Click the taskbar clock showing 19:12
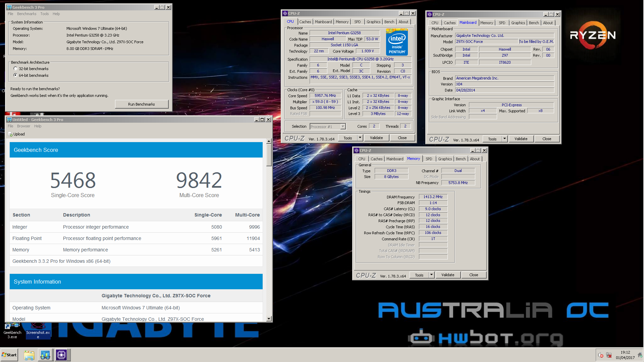 (x=625, y=352)
